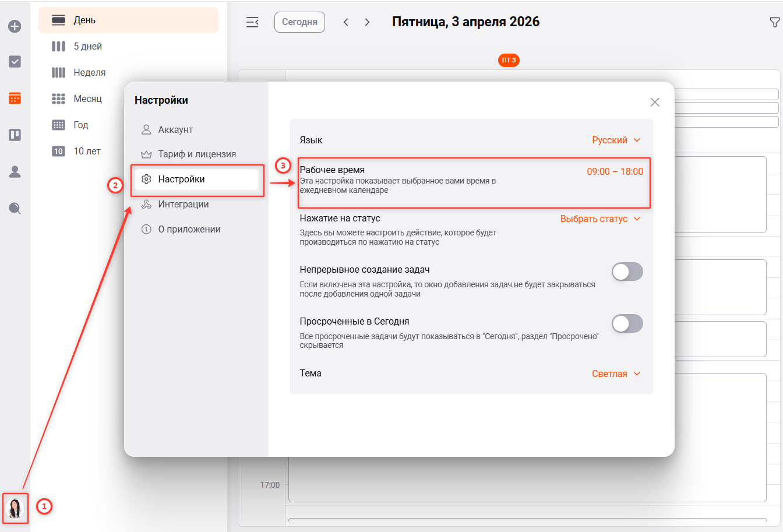Select the orange calendar icon in sidebar
Image resolution: width=783 pixels, height=532 pixels.
pyautogui.click(x=15, y=98)
